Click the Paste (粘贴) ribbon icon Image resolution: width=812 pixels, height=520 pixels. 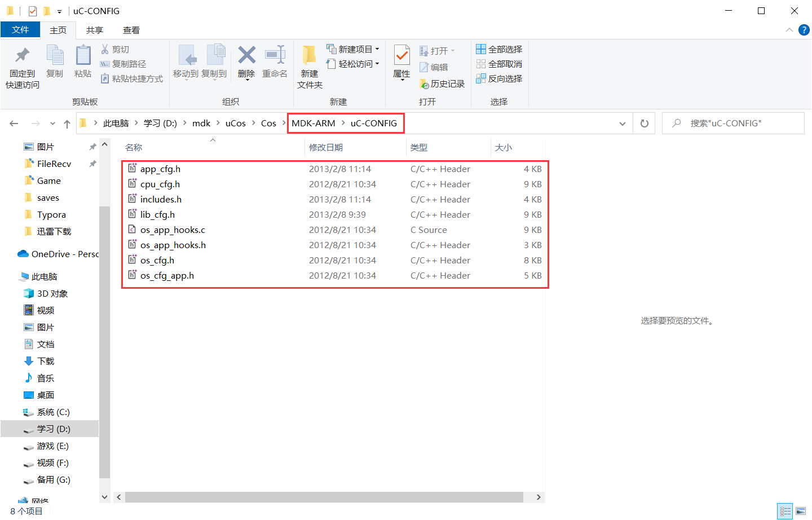[83, 55]
